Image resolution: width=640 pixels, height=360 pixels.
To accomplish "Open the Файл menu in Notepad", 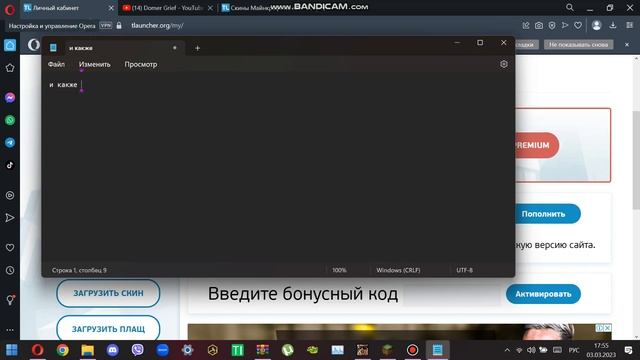I will pyautogui.click(x=56, y=64).
